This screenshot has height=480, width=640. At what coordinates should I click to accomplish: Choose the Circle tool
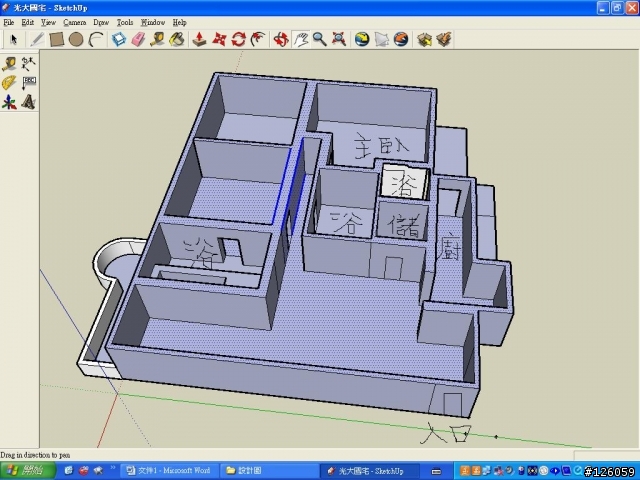76,40
